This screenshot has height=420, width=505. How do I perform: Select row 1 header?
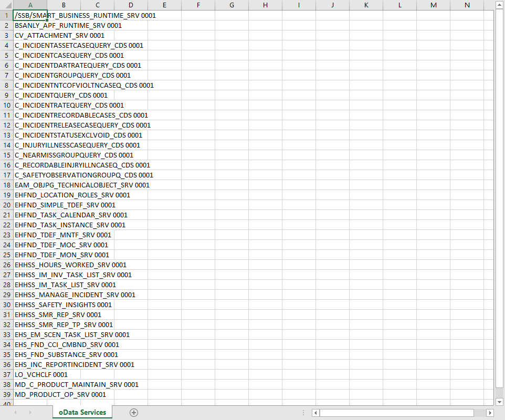click(6, 15)
